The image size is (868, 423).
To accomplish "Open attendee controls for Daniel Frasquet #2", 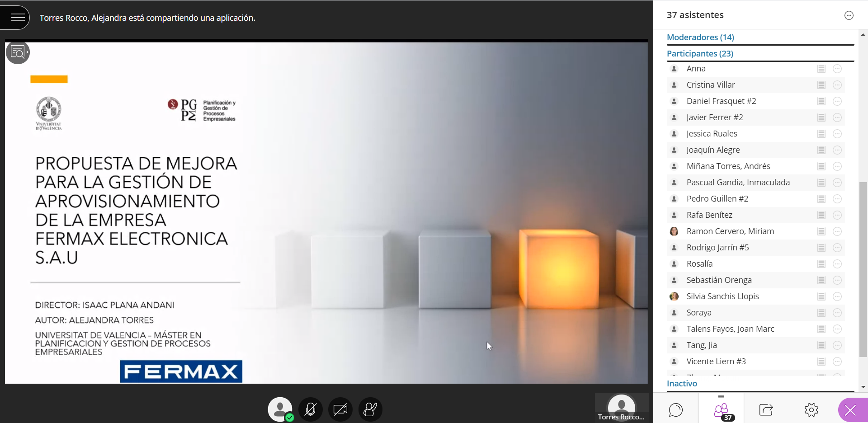I will coord(837,101).
